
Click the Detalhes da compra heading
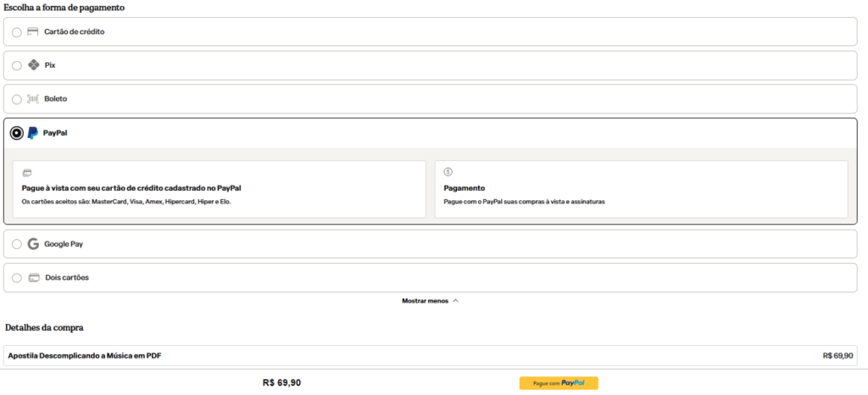coord(44,327)
